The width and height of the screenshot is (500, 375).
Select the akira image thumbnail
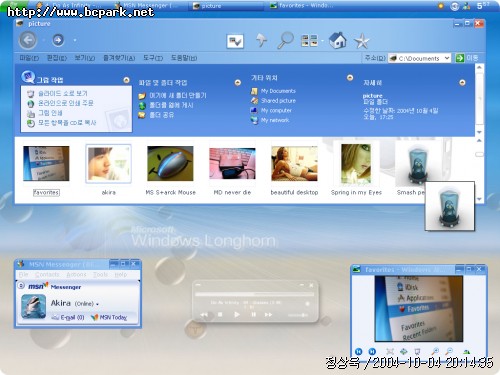pyautogui.click(x=109, y=164)
